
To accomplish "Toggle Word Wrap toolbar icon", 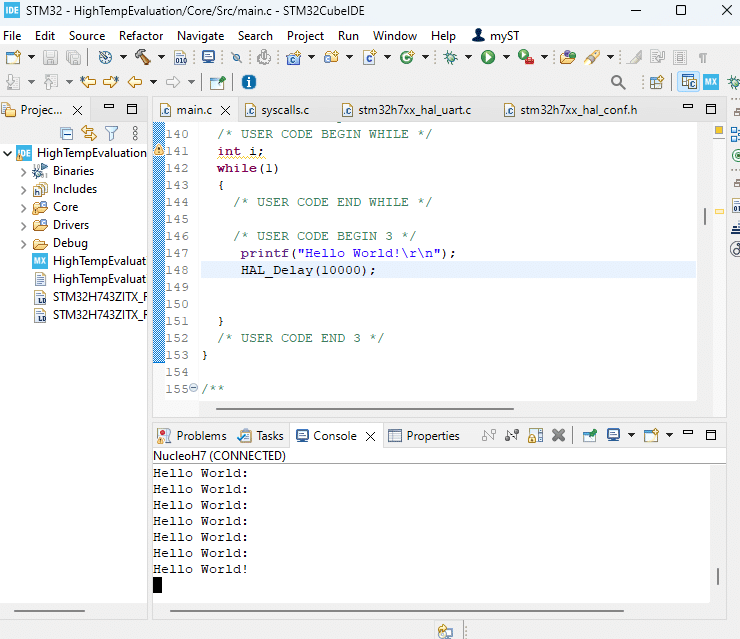I will (x=657, y=57).
